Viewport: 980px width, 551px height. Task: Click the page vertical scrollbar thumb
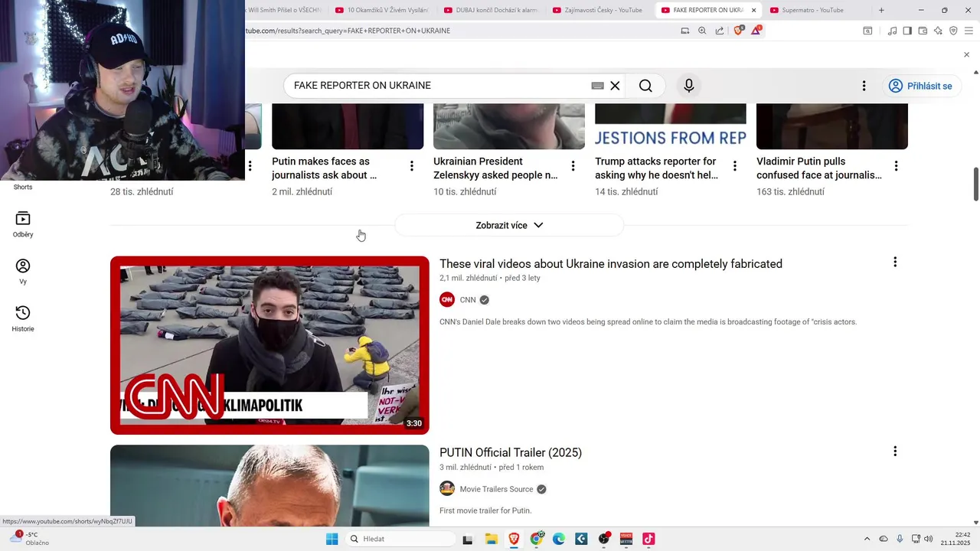click(x=975, y=184)
